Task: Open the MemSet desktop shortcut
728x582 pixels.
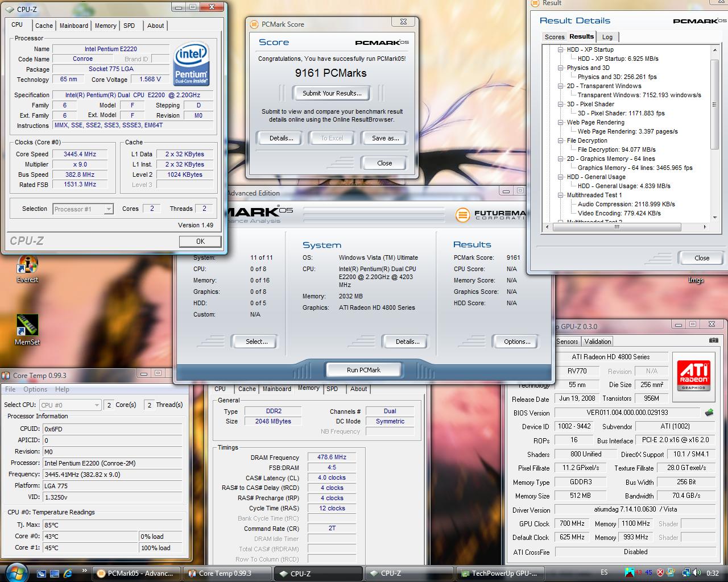Action: coord(27,330)
